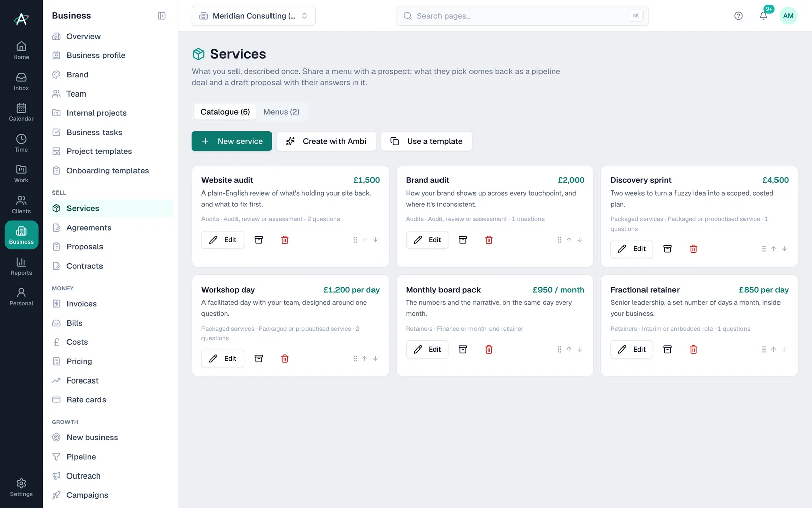The width and height of the screenshot is (812, 508).
Task: Archive the Fractional retainer service
Action: [668, 350]
